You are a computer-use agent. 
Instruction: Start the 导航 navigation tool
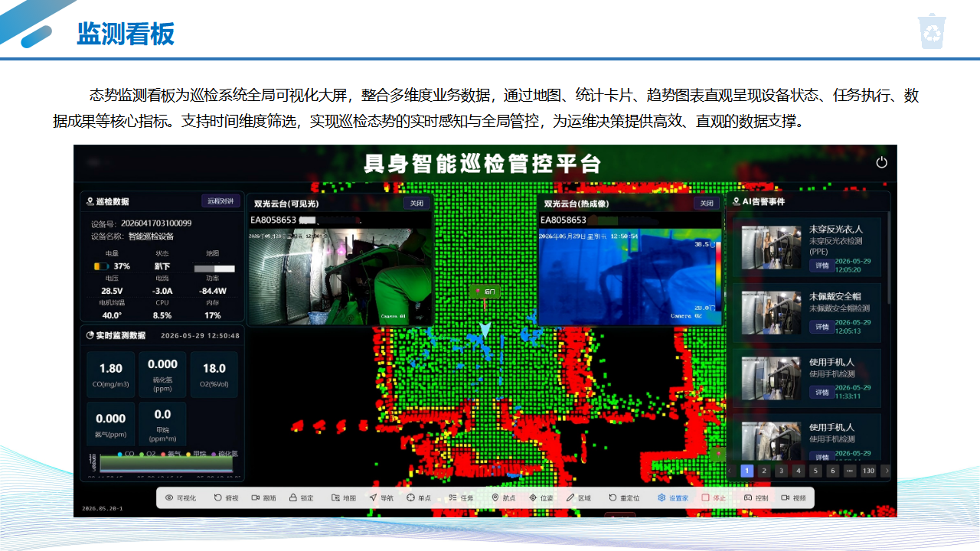coord(381,497)
